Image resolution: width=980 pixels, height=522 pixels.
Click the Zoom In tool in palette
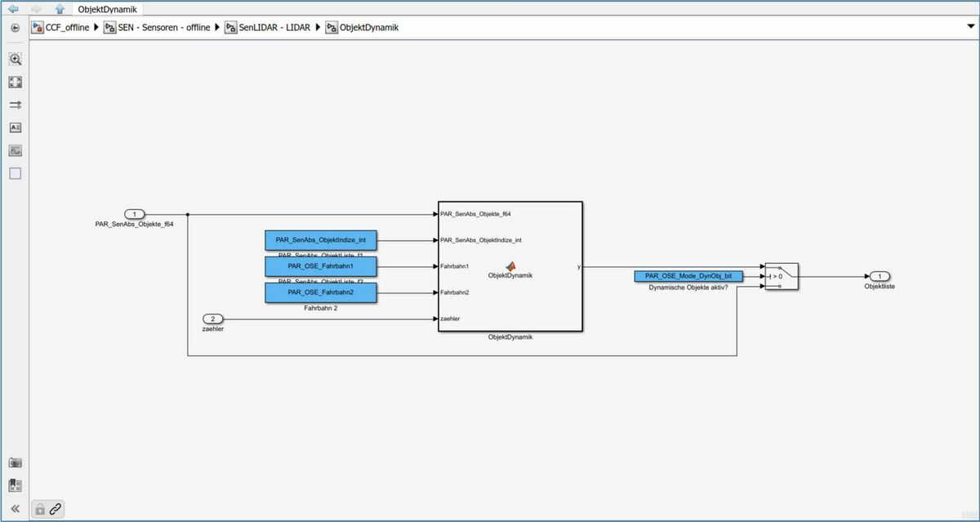15,60
